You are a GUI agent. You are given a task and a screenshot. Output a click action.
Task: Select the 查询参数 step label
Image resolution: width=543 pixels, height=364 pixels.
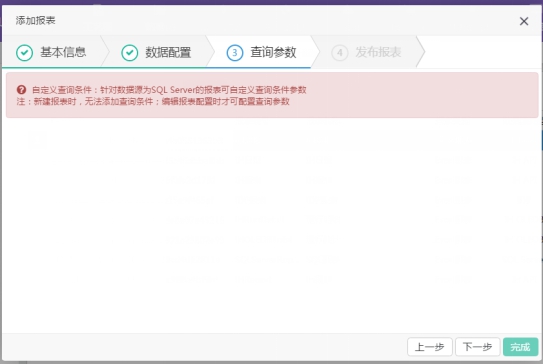tap(273, 52)
